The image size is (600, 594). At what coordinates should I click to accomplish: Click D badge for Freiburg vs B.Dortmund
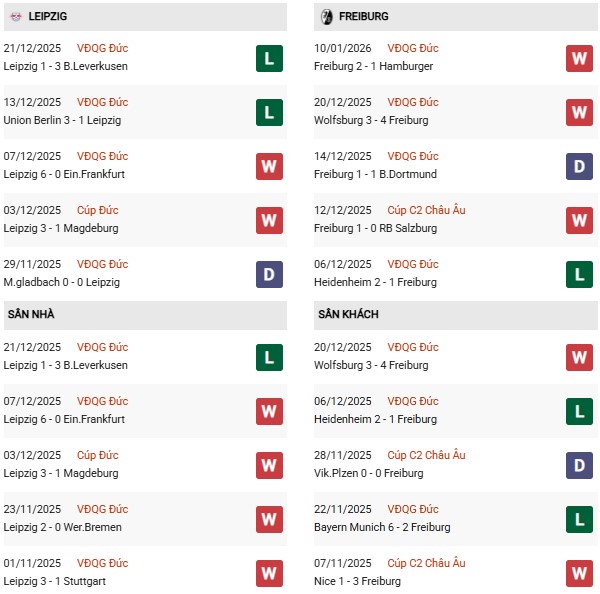pos(579,166)
